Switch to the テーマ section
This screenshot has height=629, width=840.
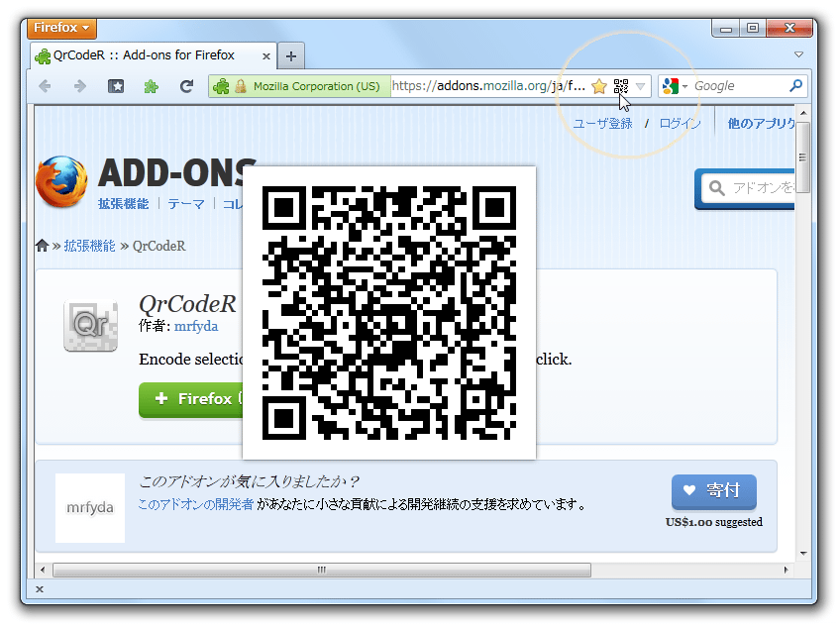[186, 204]
